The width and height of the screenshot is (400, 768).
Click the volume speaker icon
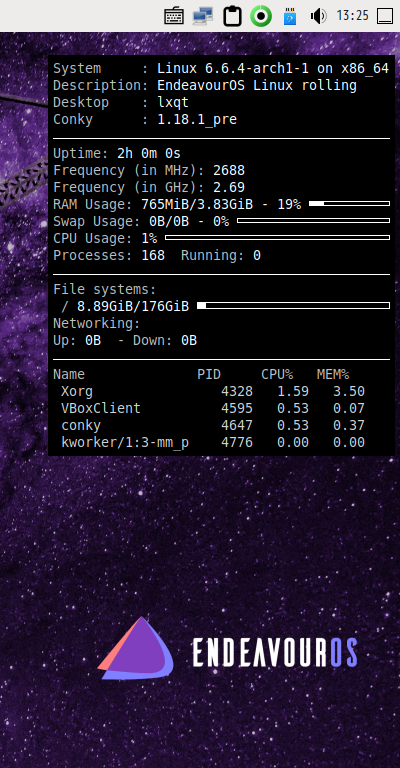point(319,16)
